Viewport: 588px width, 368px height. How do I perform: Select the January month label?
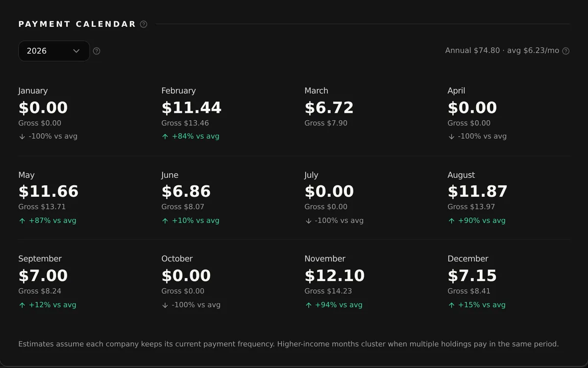(33, 91)
